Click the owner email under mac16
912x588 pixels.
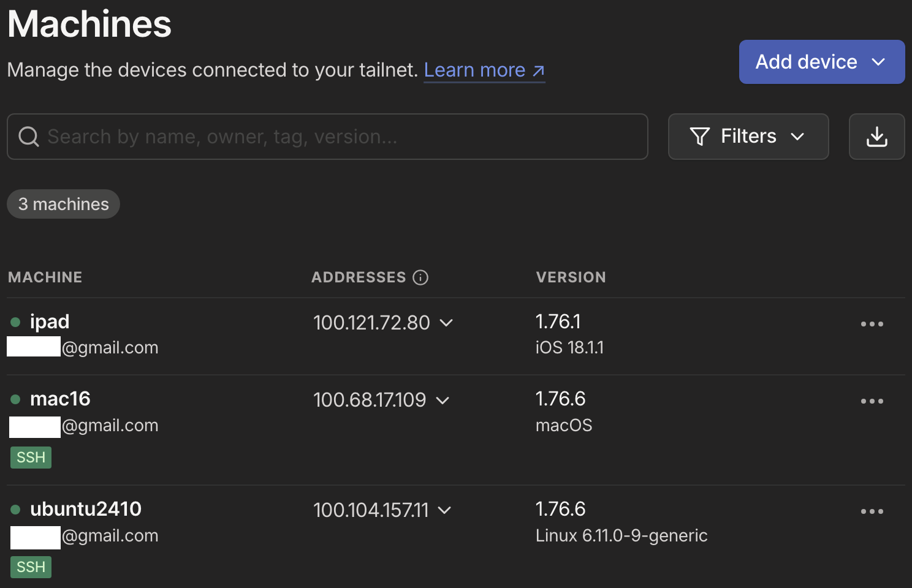pos(84,426)
